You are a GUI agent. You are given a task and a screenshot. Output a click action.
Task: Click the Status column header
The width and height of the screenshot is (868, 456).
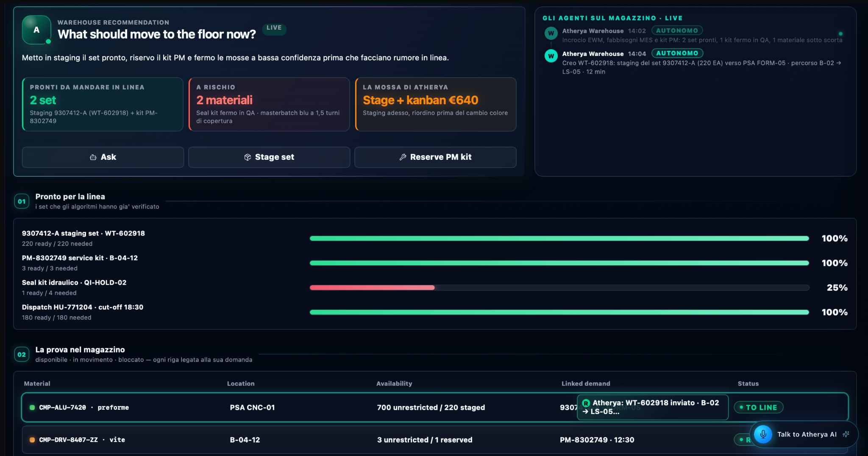coord(748,384)
